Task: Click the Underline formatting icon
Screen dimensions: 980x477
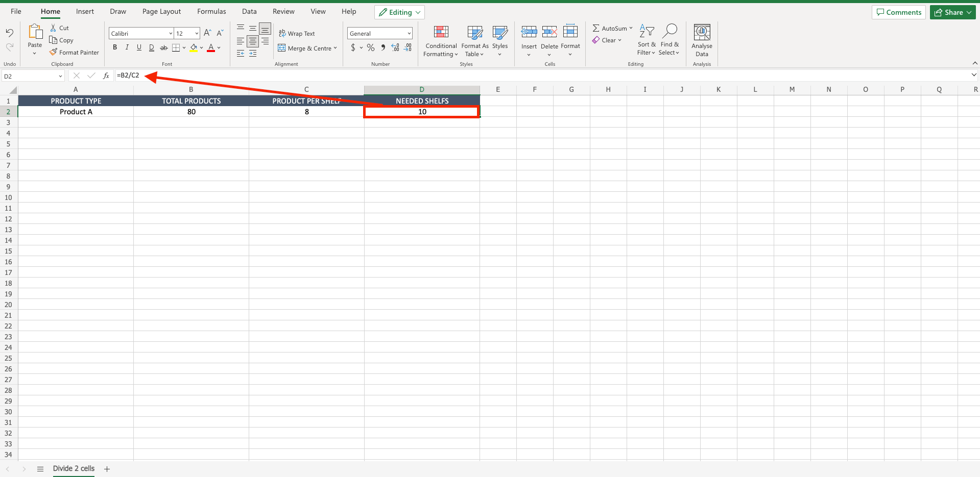Action: (x=139, y=47)
